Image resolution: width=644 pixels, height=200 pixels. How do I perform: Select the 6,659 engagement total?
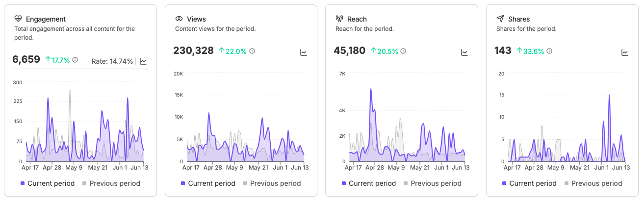(26, 60)
